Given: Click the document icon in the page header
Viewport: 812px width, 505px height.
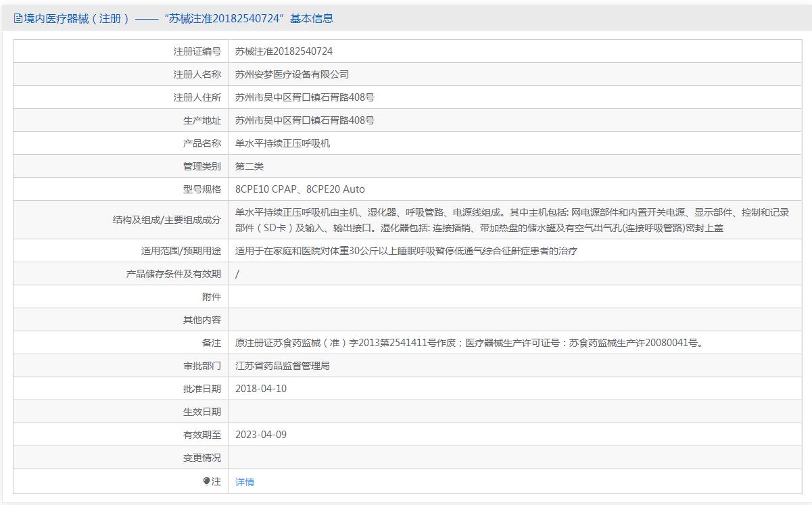Looking at the screenshot, I should [18, 19].
